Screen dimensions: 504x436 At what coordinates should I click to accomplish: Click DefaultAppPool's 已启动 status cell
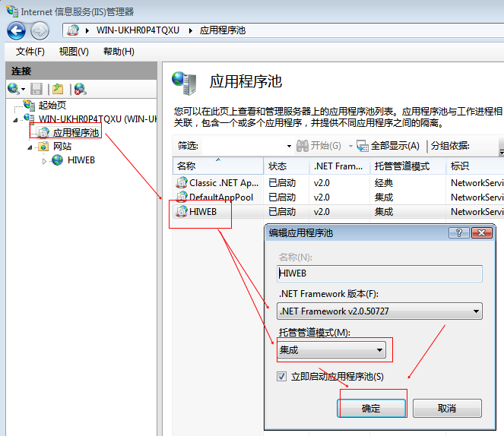click(282, 197)
